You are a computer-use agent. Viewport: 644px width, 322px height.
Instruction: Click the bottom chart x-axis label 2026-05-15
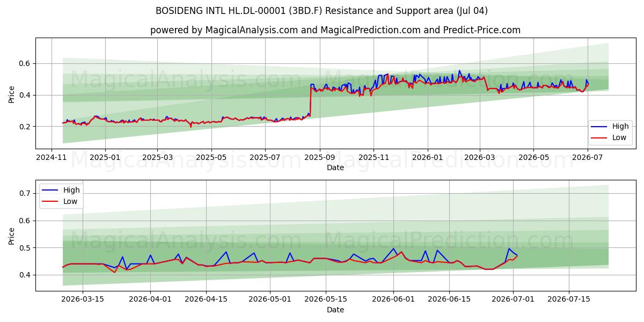pos(326,300)
